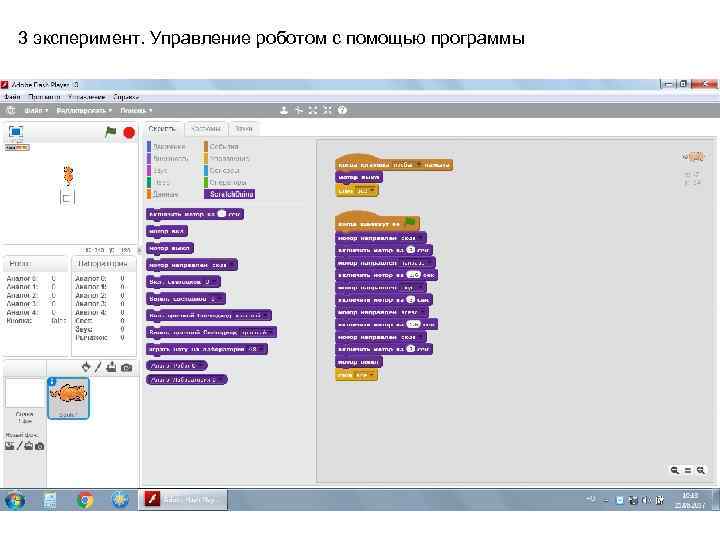Click the taskbar volume speaker icon
The height and width of the screenshot is (540, 720).
click(x=647, y=501)
